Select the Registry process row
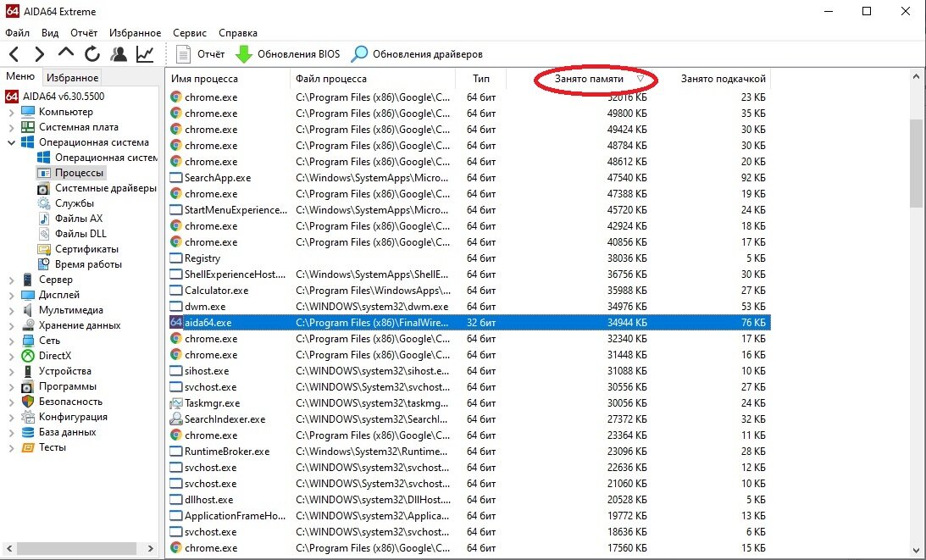Viewport: 926px width, 560px height. tap(469, 258)
